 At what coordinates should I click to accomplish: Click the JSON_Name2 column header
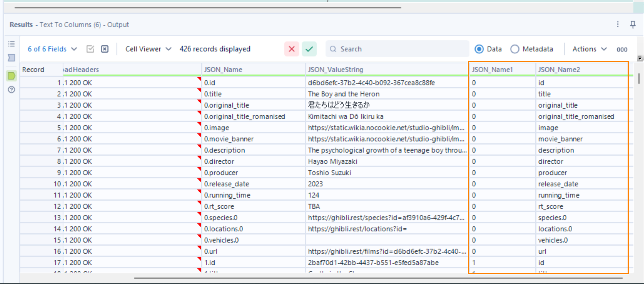(559, 70)
